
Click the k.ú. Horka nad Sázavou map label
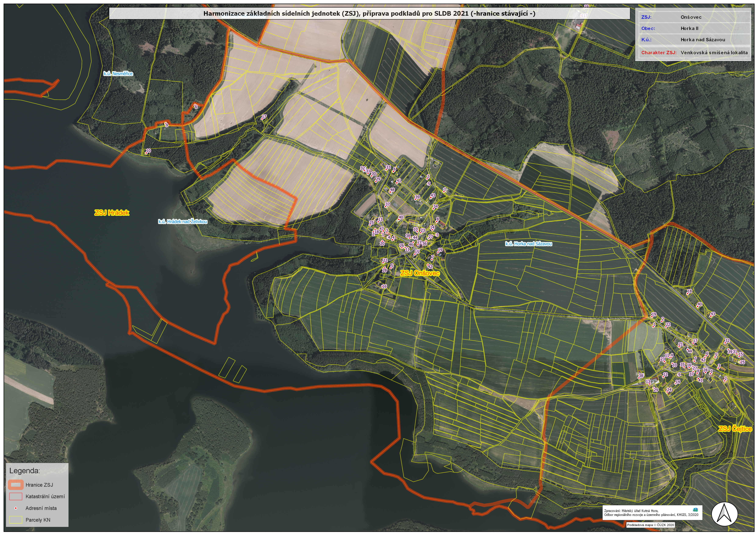coord(528,244)
